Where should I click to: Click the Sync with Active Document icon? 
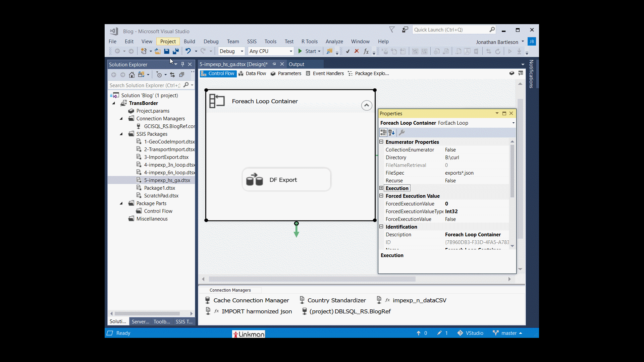[x=172, y=75]
